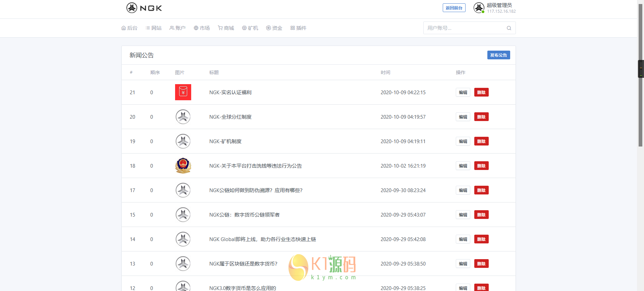Open the 矿机 miner menu
Image resolution: width=644 pixels, height=291 pixels.
click(x=250, y=28)
